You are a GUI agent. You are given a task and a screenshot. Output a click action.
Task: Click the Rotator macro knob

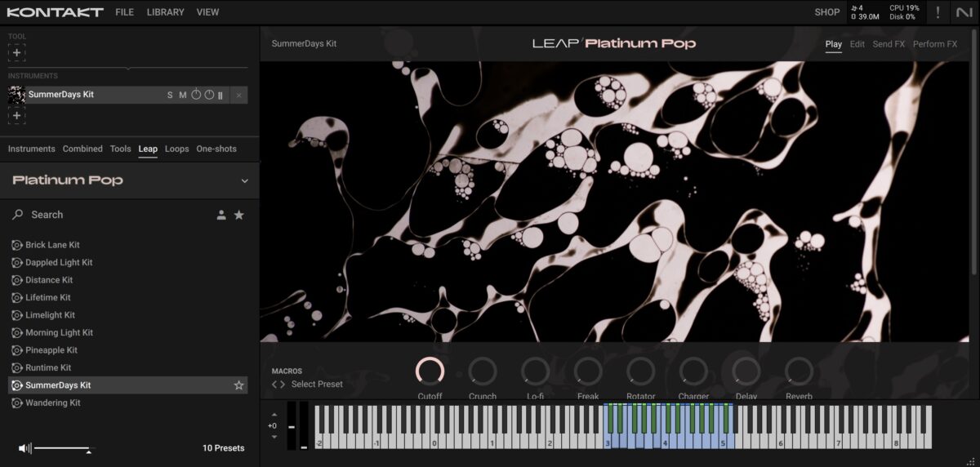point(640,371)
